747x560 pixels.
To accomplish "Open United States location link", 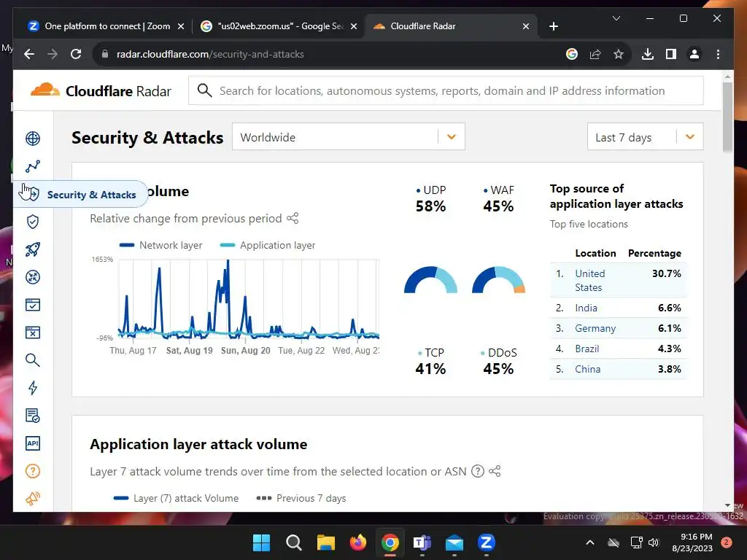I will tap(589, 280).
